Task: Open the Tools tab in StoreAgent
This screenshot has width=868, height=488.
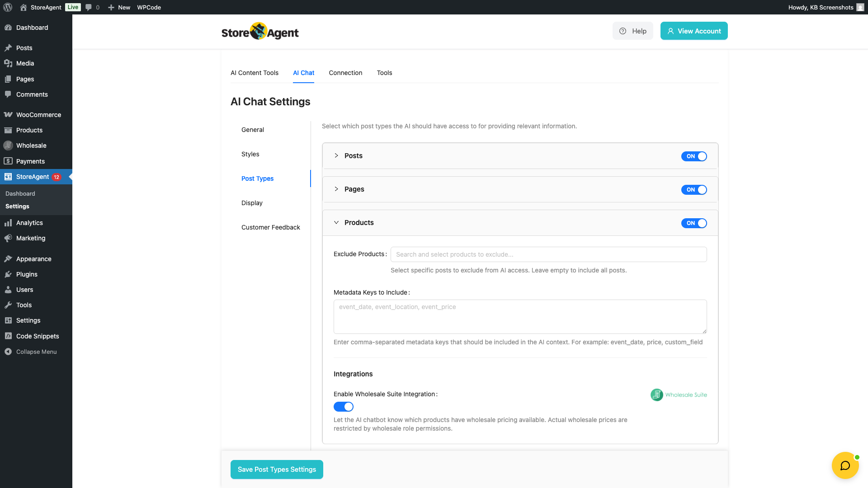Action: click(384, 73)
